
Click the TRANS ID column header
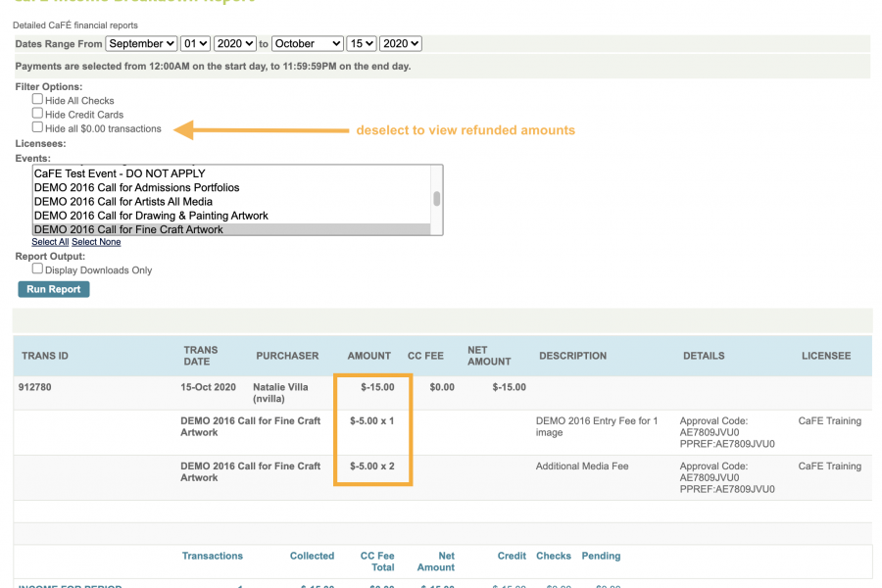[x=45, y=356]
